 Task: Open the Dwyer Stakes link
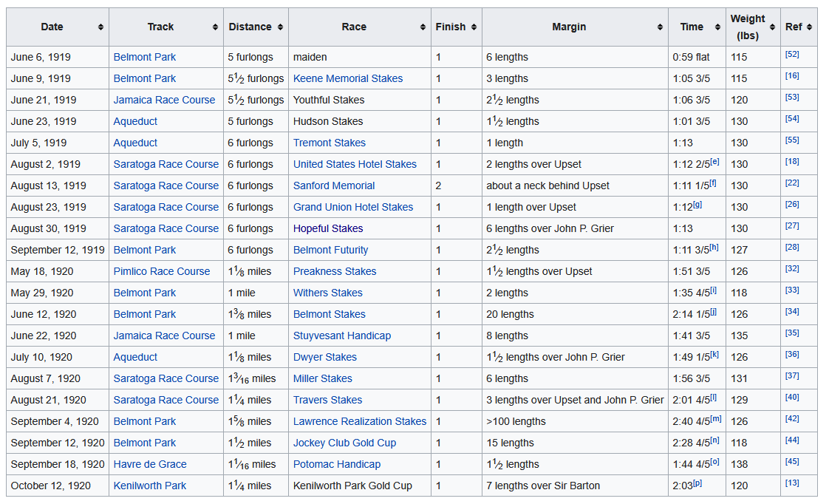coord(325,357)
